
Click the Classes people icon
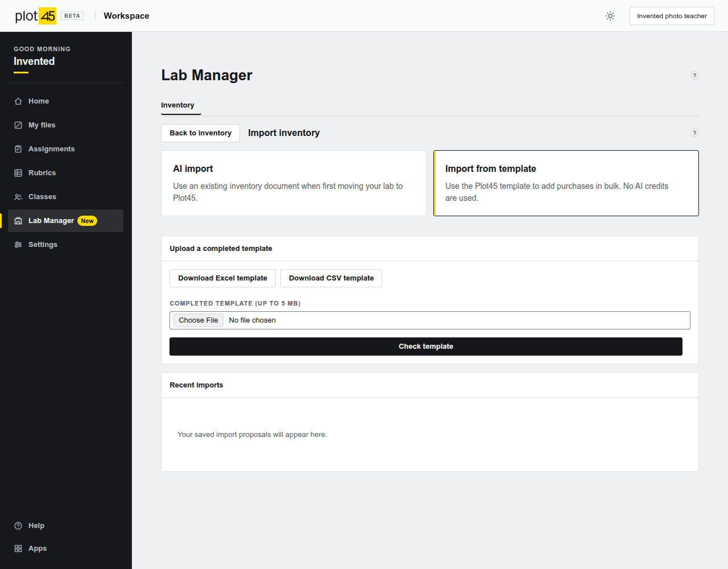[x=18, y=197]
